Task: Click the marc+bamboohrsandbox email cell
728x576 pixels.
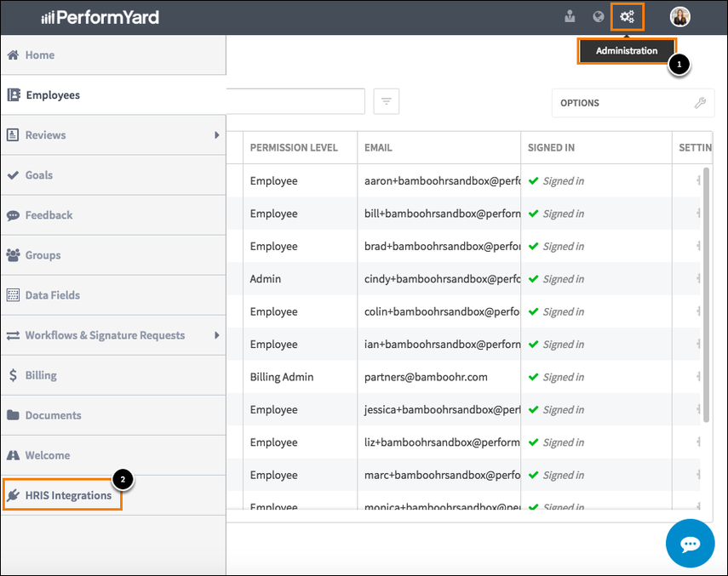Action: (439, 475)
